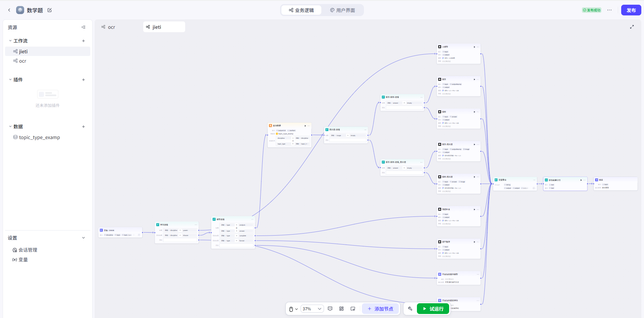
Task: Select topic_type_examp in data list
Action: click(39, 137)
